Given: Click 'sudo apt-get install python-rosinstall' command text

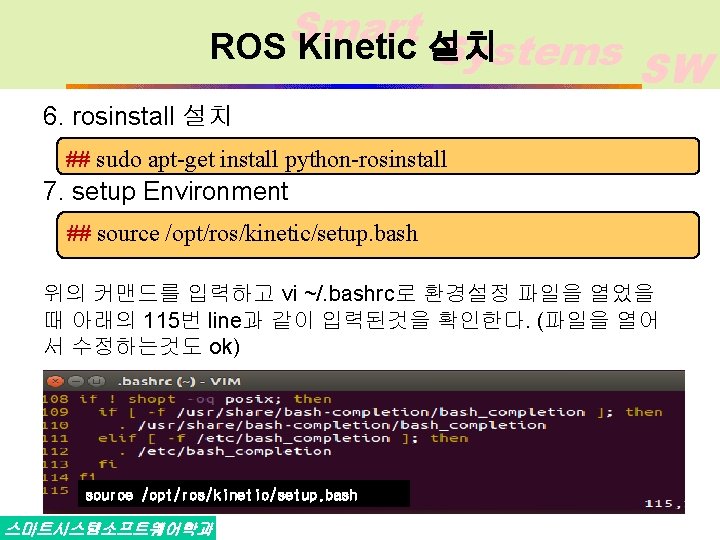Looking at the screenshot, I should (x=271, y=160).
